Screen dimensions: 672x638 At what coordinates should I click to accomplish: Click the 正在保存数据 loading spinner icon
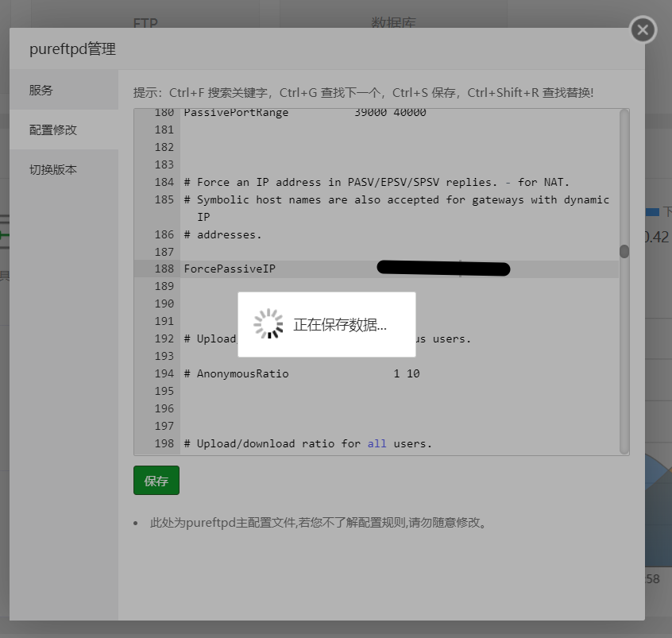point(268,323)
